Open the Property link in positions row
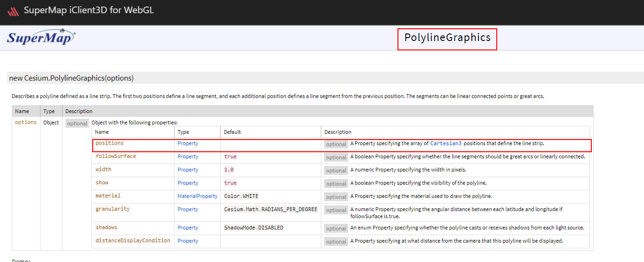Screen dimensions: 644x262 (188, 143)
